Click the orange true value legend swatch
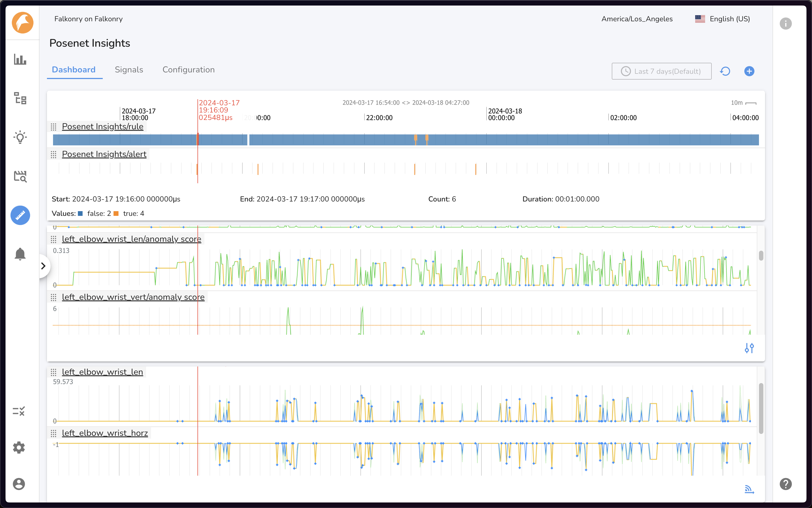Image resolution: width=812 pixels, height=508 pixels. tap(116, 214)
